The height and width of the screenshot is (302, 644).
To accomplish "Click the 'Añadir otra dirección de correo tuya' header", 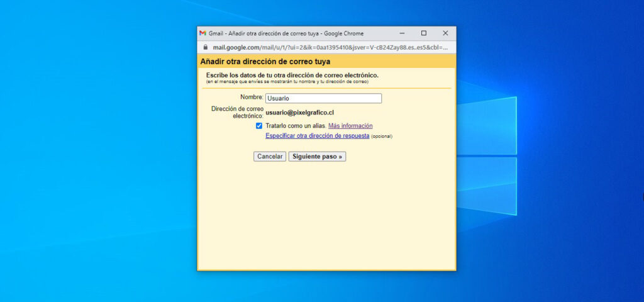I will [x=265, y=62].
